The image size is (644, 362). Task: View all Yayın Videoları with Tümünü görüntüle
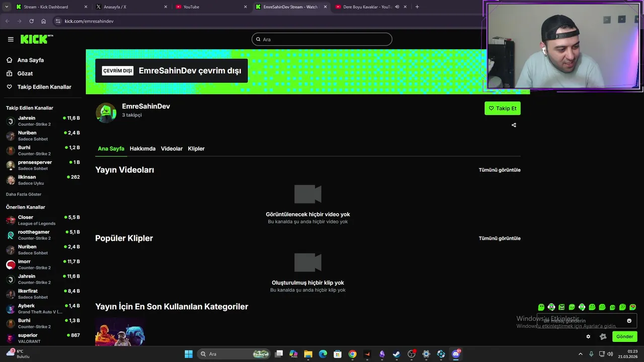pyautogui.click(x=500, y=170)
